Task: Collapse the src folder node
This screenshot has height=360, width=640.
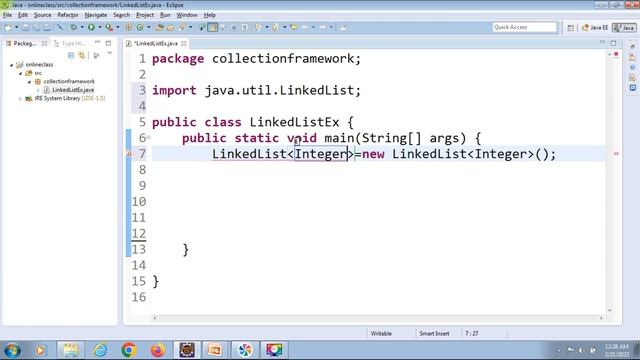Action: tap(20, 73)
